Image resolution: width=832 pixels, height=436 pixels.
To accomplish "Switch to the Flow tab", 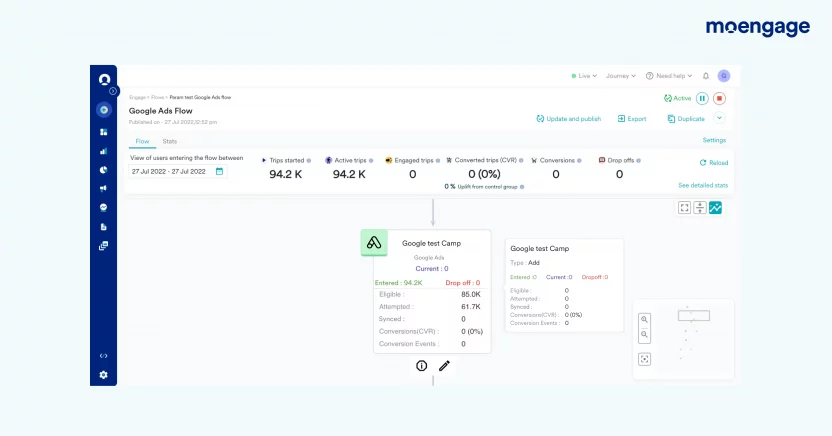I will (x=142, y=141).
